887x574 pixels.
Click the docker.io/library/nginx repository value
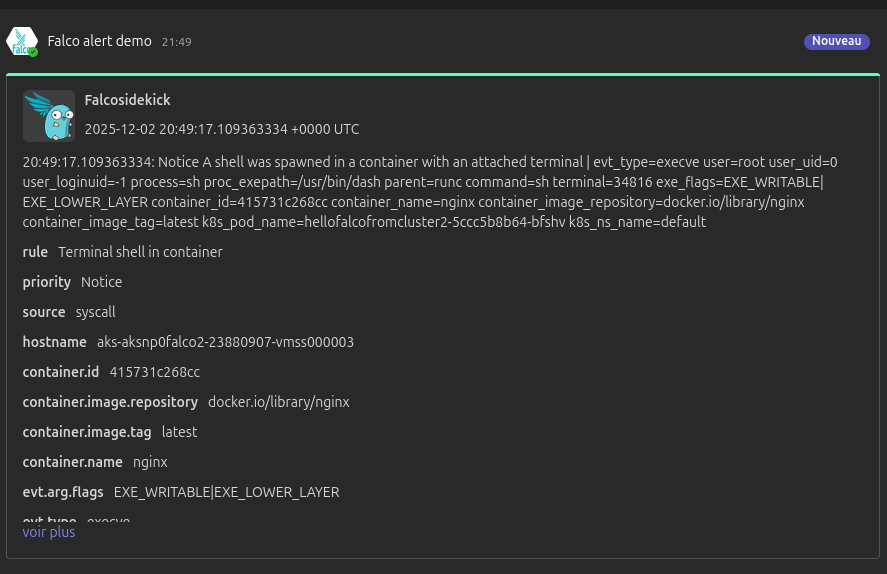(278, 402)
